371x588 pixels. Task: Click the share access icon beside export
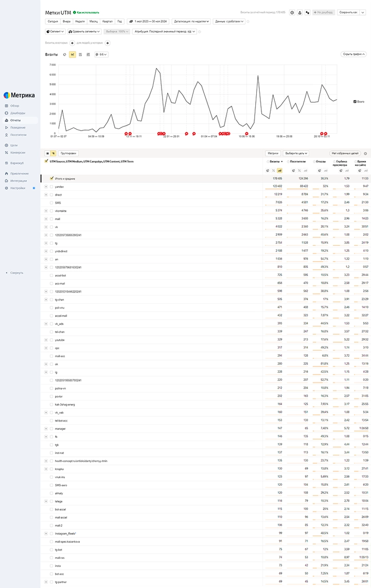pyautogui.click(x=308, y=12)
